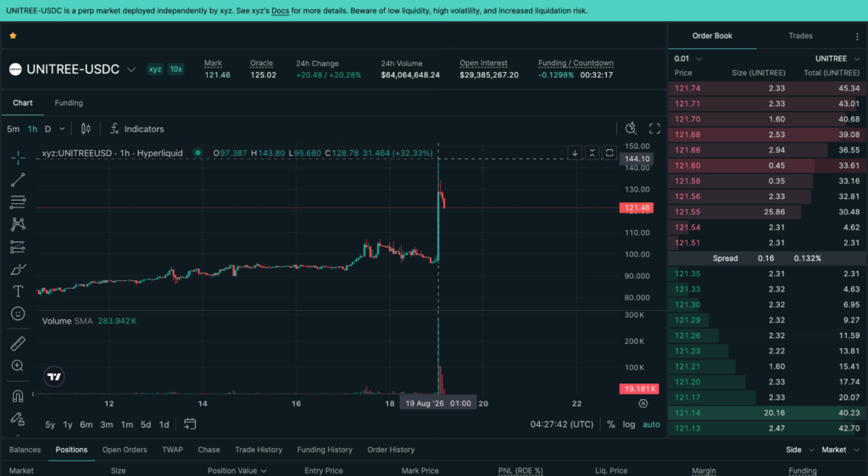Select 1h timeframe
Viewport: 868px width, 476px height.
(x=33, y=129)
